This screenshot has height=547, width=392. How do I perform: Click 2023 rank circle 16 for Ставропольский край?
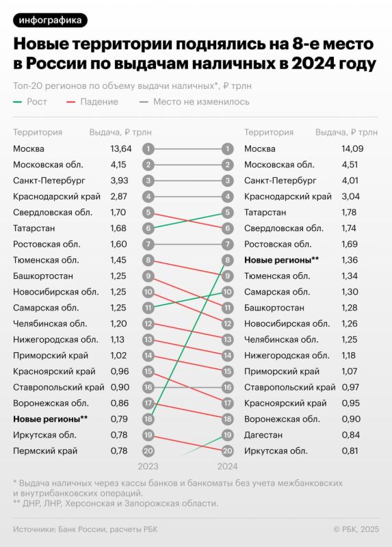(x=148, y=387)
